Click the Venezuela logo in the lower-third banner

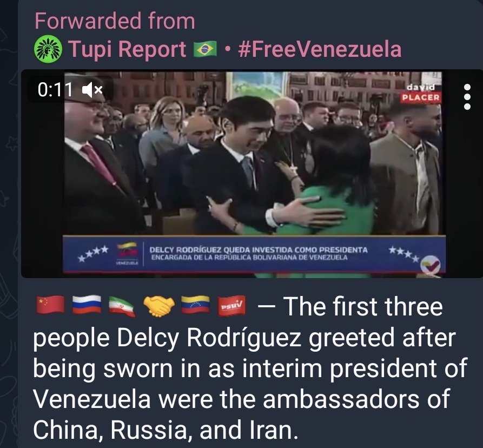[x=127, y=254]
